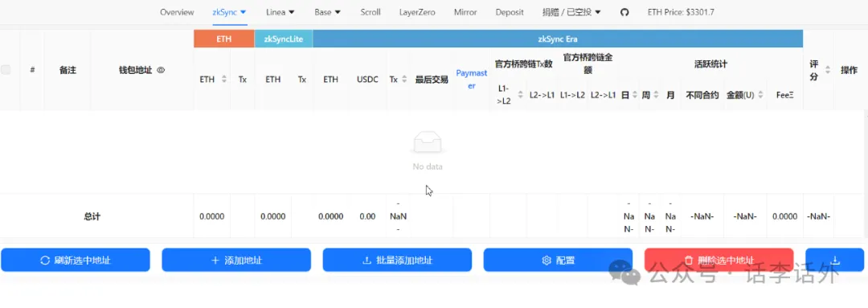
Task: Open the LayerZero tab
Action: 417,12
